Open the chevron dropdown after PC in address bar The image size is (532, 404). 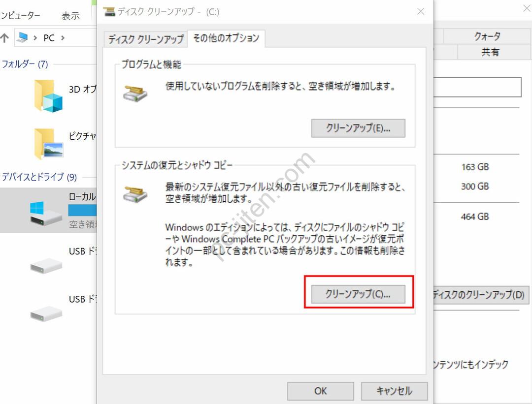63,38
